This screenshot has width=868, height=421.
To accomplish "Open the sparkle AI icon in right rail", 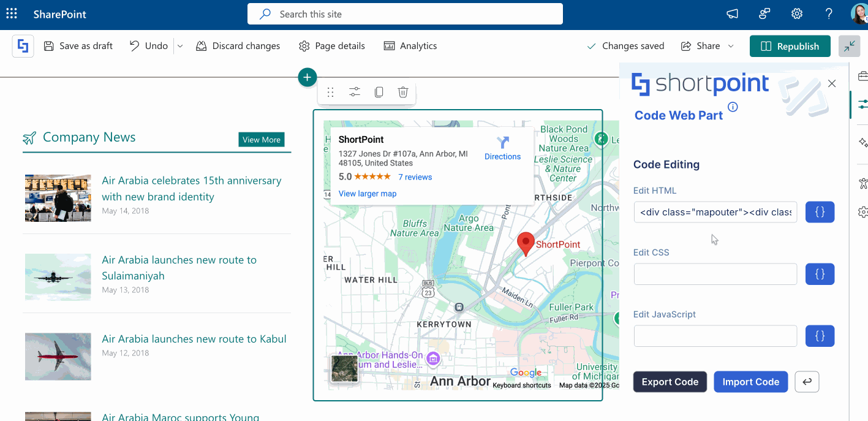I will pyautogui.click(x=862, y=142).
